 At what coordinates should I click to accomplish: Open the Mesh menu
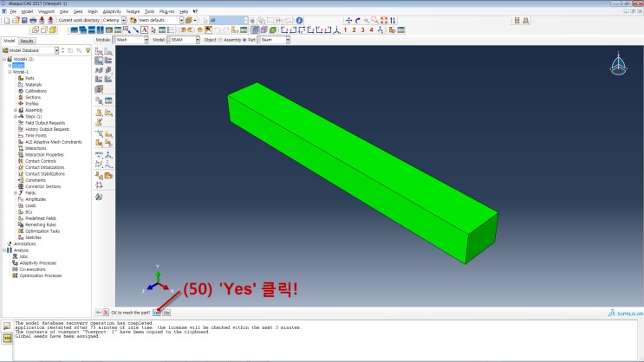tap(93, 11)
